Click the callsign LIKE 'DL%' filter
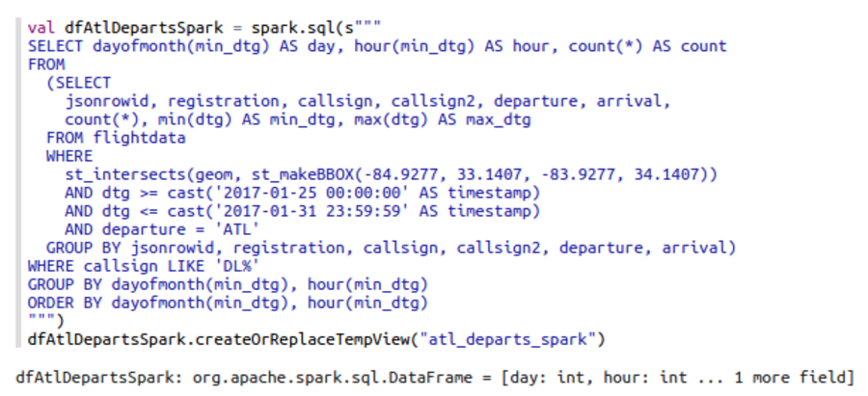This screenshot has width=868, height=396. coord(172,266)
